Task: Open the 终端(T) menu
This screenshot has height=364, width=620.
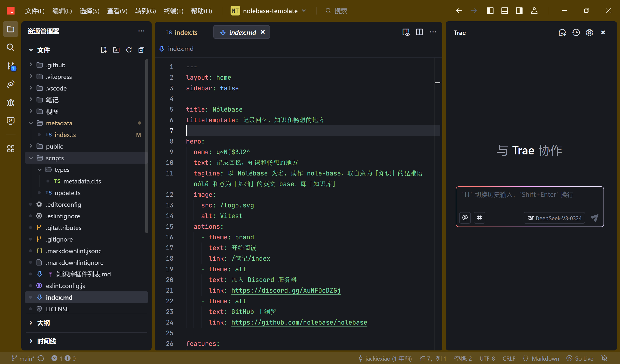Action: click(173, 11)
